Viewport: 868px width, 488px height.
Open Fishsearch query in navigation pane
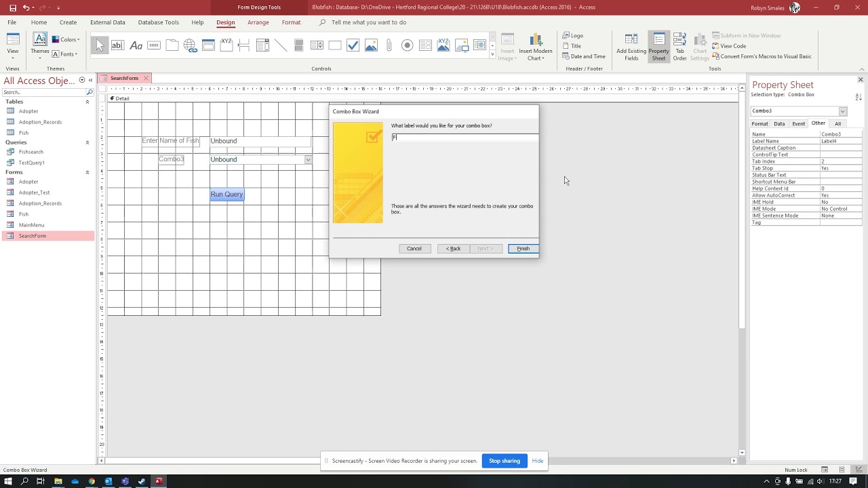pos(31,152)
